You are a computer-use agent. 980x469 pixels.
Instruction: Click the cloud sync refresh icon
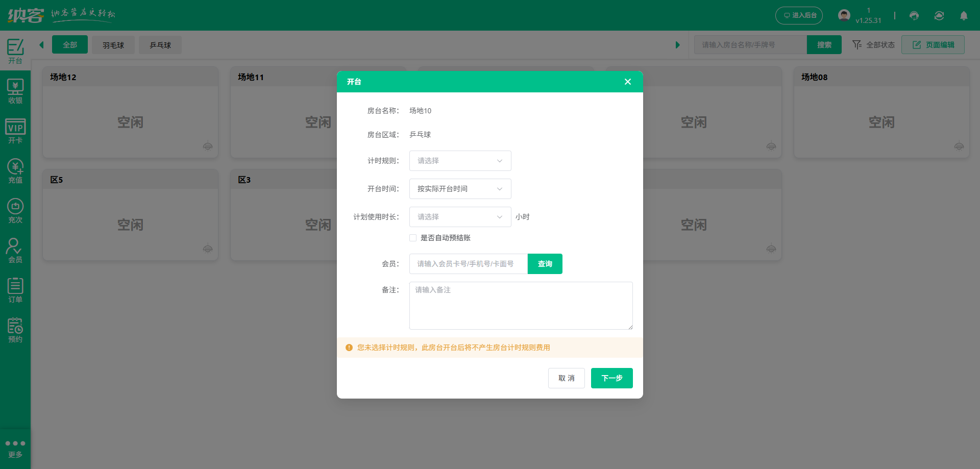point(939,16)
